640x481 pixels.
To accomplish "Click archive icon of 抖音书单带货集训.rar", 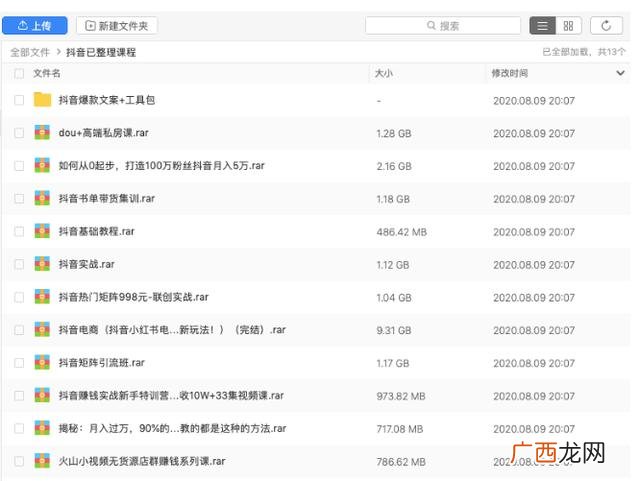I will point(42,198).
